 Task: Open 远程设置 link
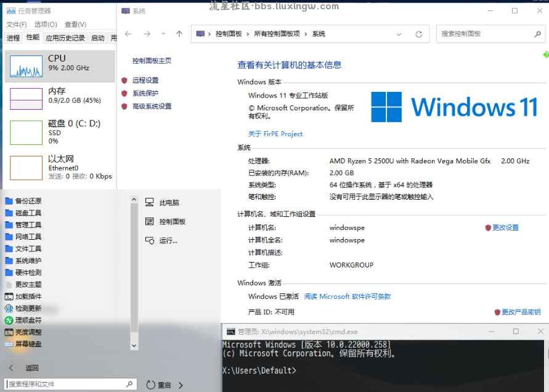click(x=145, y=80)
